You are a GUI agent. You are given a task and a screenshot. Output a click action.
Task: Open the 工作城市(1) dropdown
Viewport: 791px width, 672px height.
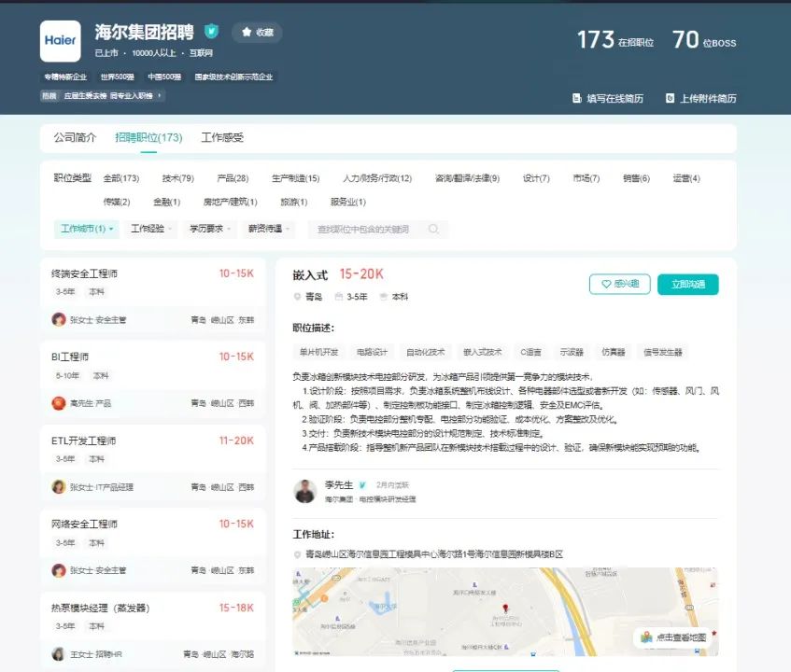click(x=87, y=229)
